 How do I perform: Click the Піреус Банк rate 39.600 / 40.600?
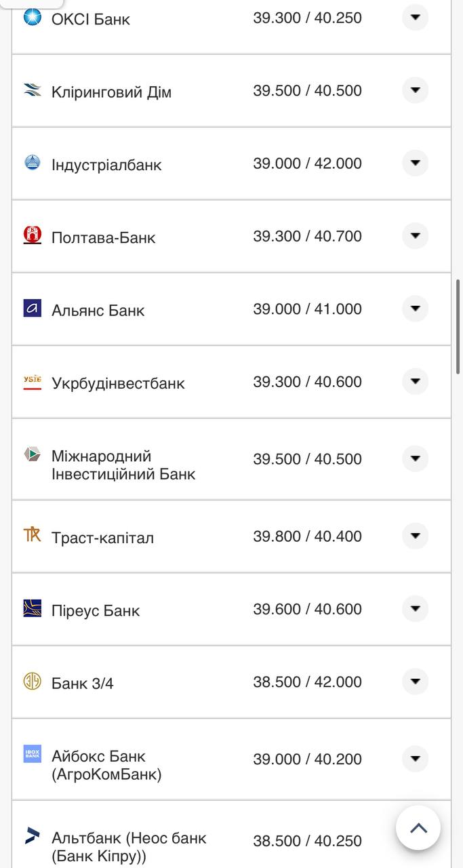pyautogui.click(x=307, y=609)
